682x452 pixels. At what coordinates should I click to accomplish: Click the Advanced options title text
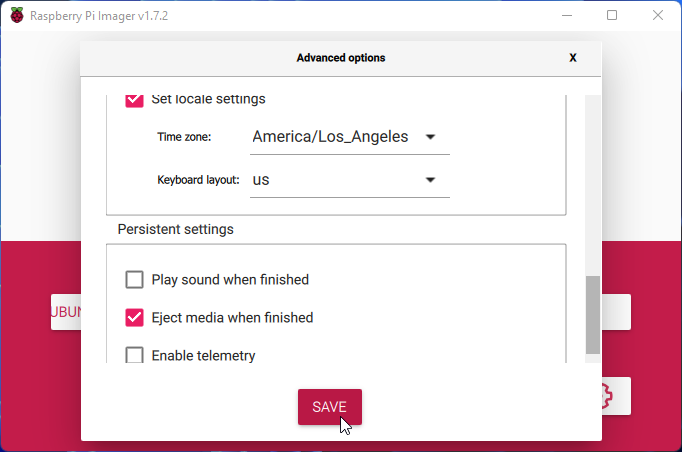pos(341,58)
